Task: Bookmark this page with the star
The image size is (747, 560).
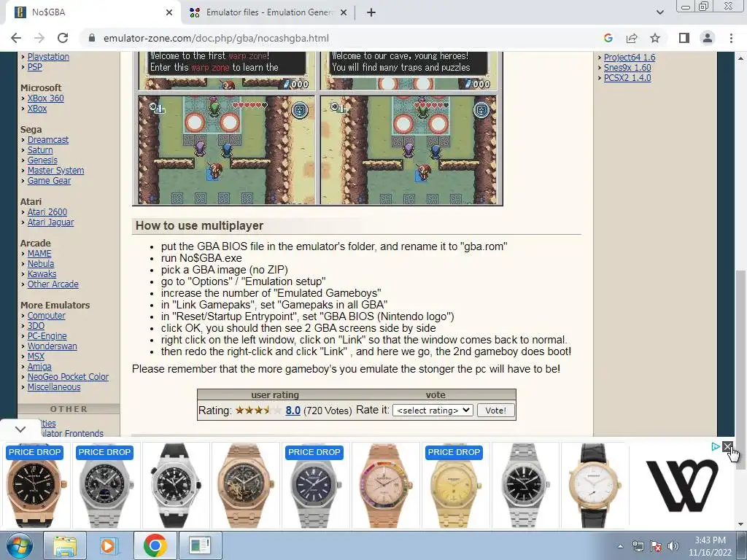Action: [x=655, y=38]
